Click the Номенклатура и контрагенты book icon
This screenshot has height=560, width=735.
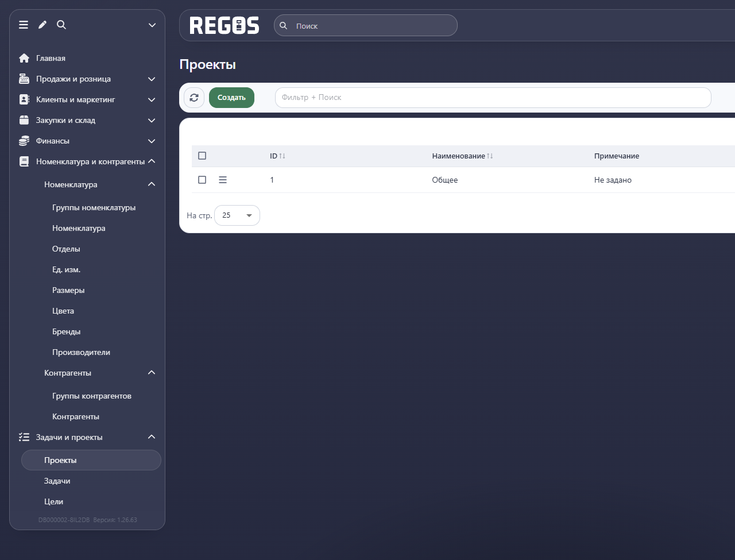tap(24, 161)
